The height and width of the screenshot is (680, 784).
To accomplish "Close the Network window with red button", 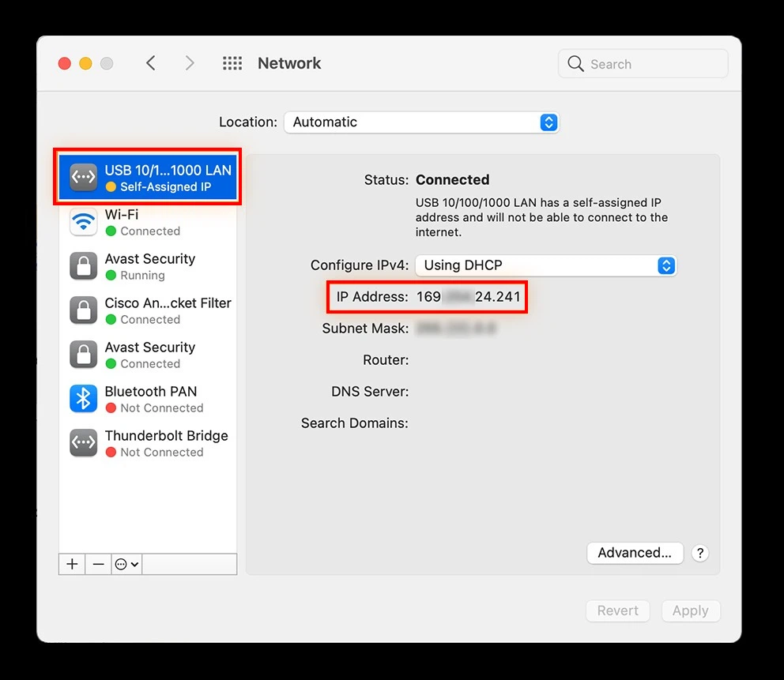I will (x=65, y=63).
